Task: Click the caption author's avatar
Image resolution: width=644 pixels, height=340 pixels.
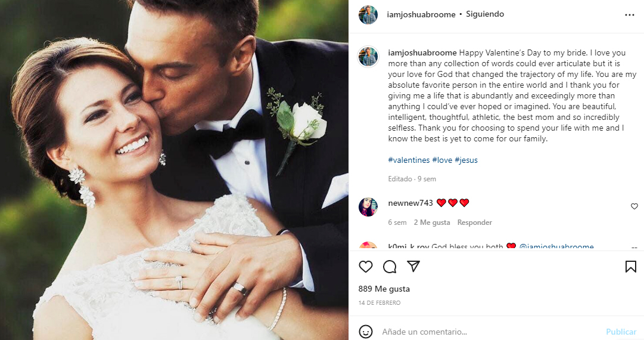Action: 368,56
